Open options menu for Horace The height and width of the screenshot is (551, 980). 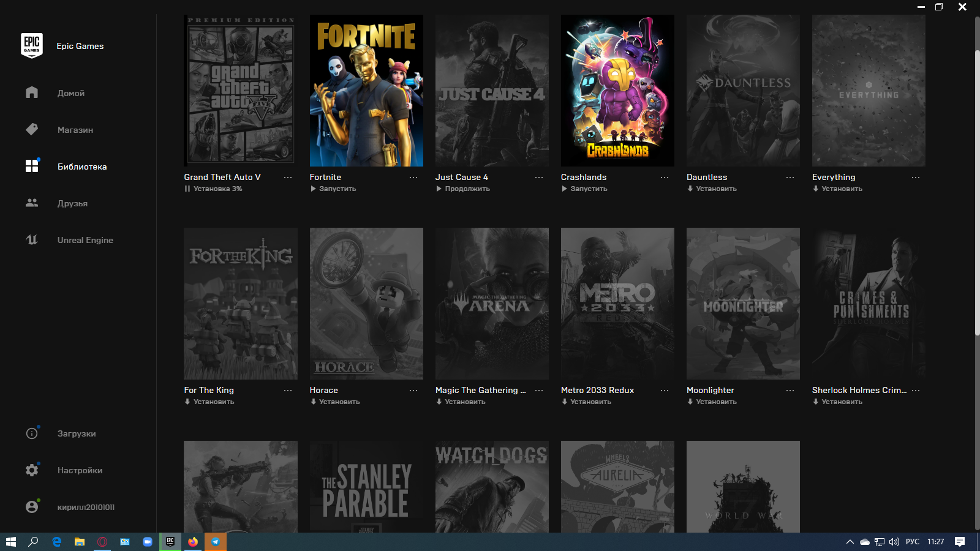[413, 391]
